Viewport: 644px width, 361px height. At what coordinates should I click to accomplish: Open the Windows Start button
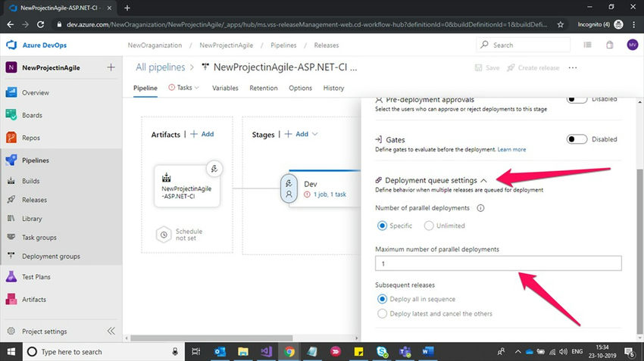click(11, 352)
